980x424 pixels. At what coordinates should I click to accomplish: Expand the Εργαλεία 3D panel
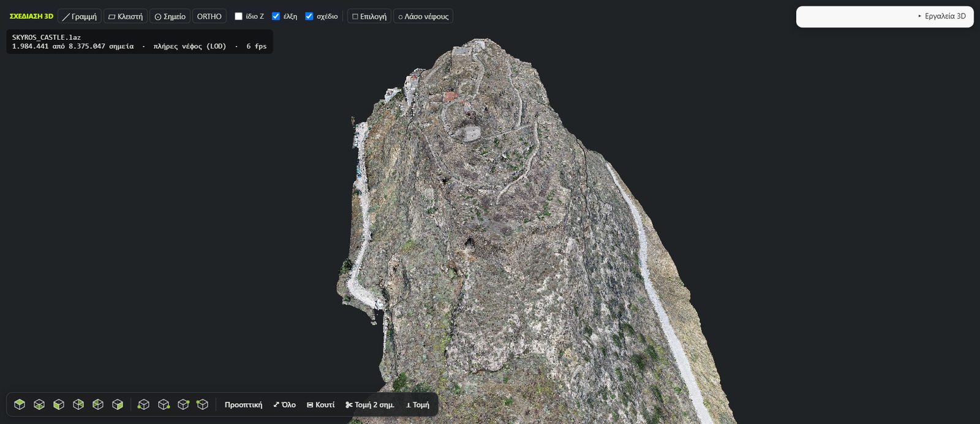(884, 17)
